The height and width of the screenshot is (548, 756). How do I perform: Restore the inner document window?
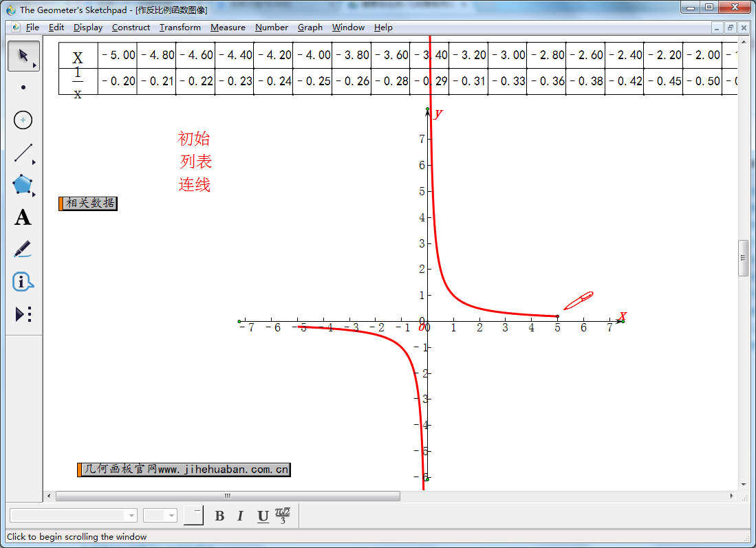point(730,28)
